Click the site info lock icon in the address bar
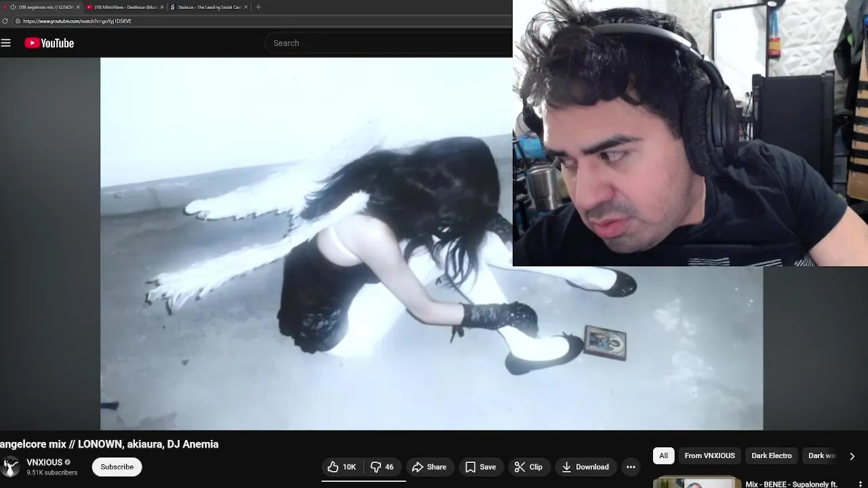Screen dimensions: 868x488 point(18,21)
